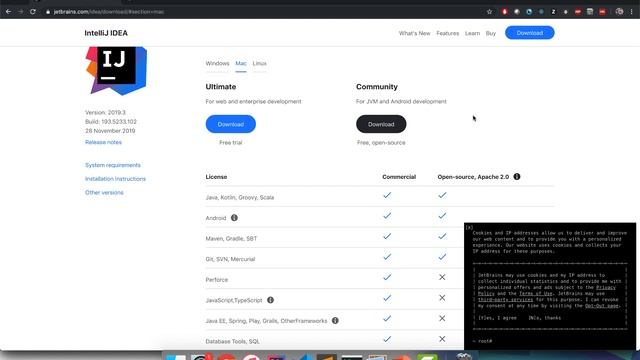Click info icon beside Android row
This screenshot has height=360, width=640.
(234, 218)
